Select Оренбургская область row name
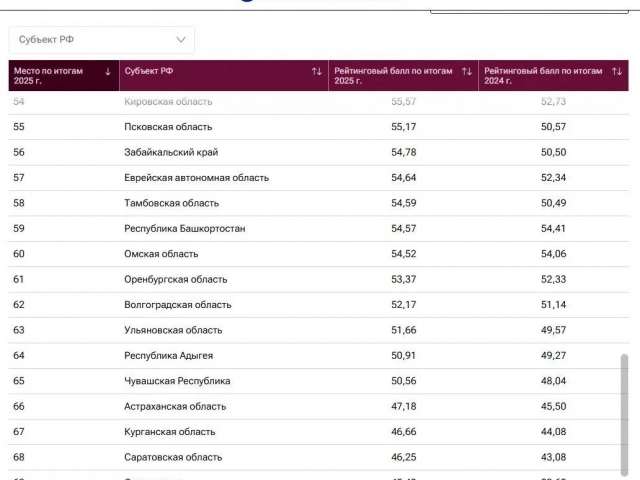Screen dimensions: 640x480 (176, 279)
